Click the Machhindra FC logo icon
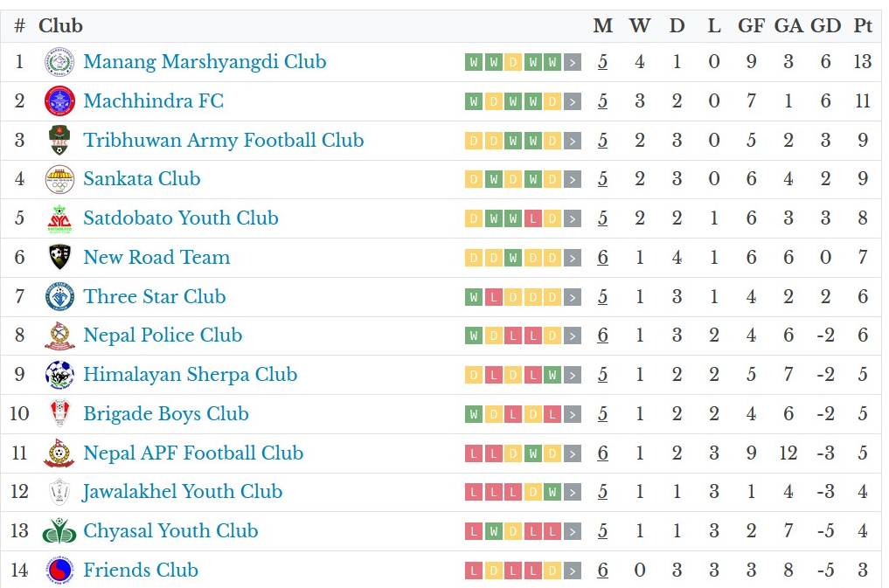Image resolution: width=889 pixels, height=588 pixels. point(59,101)
